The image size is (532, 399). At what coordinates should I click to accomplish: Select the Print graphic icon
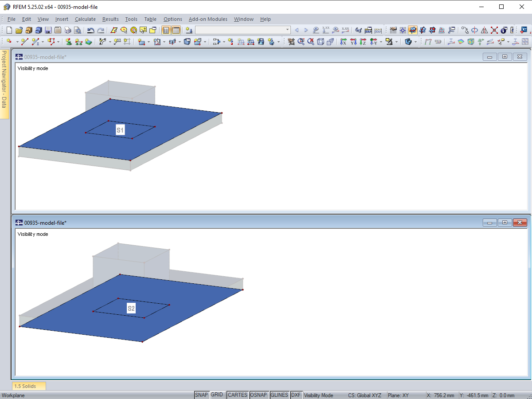point(67,30)
